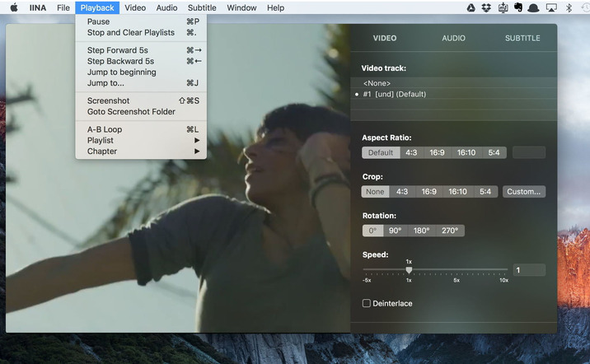Viewport: 590px width, 364px height.
Task: Switch to the AUDIO tab
Action: point(453,38)
